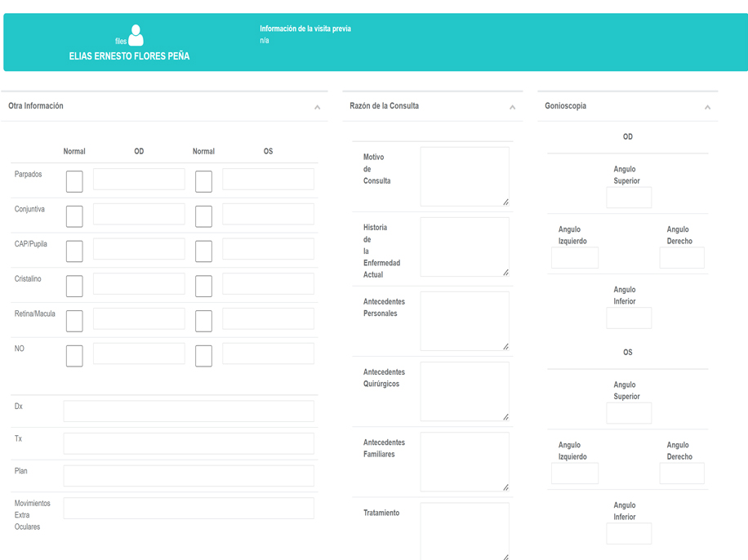This screenshot has height=560, width=748.
Task: Click the Dx input field
Action: click(189, 411)
